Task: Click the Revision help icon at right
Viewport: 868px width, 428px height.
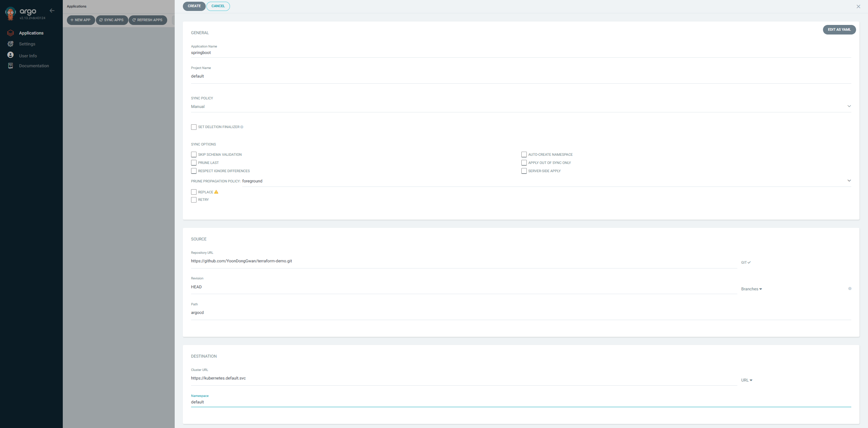Action: (x=850, y=289)
